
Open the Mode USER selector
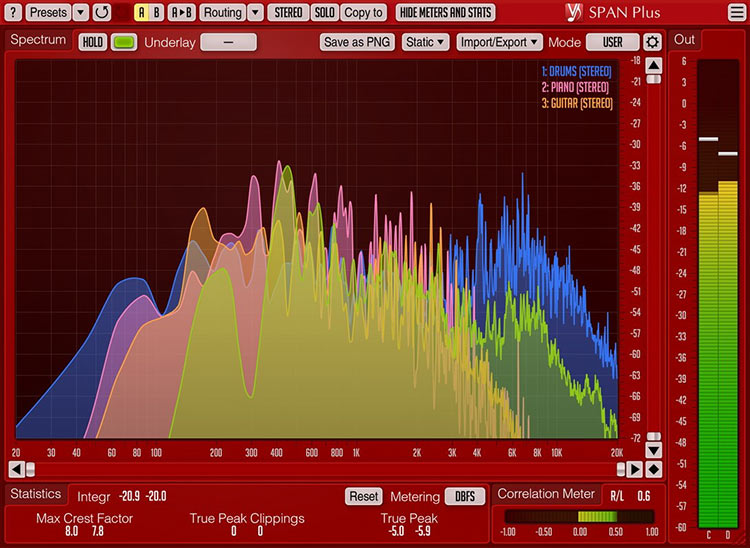click(613, 42)
